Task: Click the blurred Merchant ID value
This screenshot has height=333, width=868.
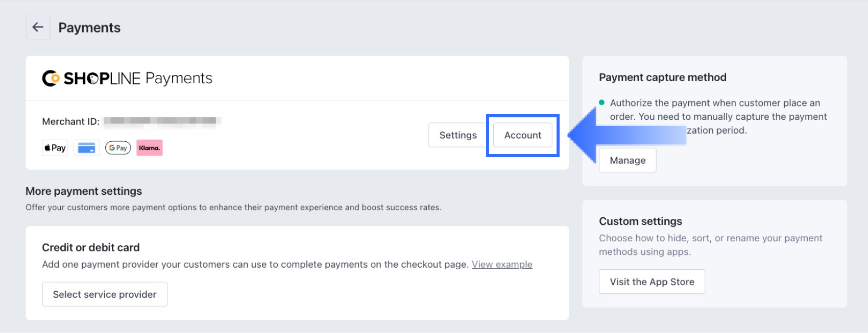Action: tap(163, 121)
